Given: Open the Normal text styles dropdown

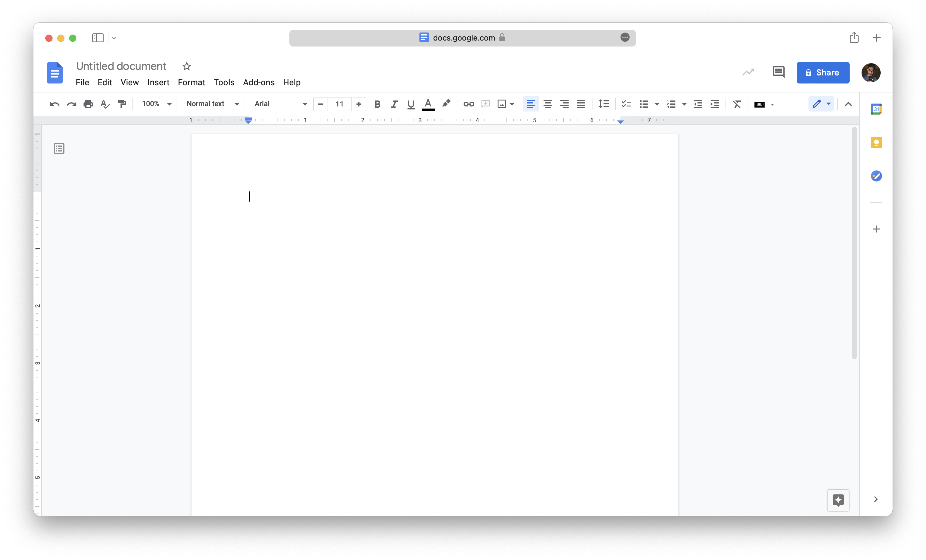Looking at the screenshot, I should click(x=212, y=104).
